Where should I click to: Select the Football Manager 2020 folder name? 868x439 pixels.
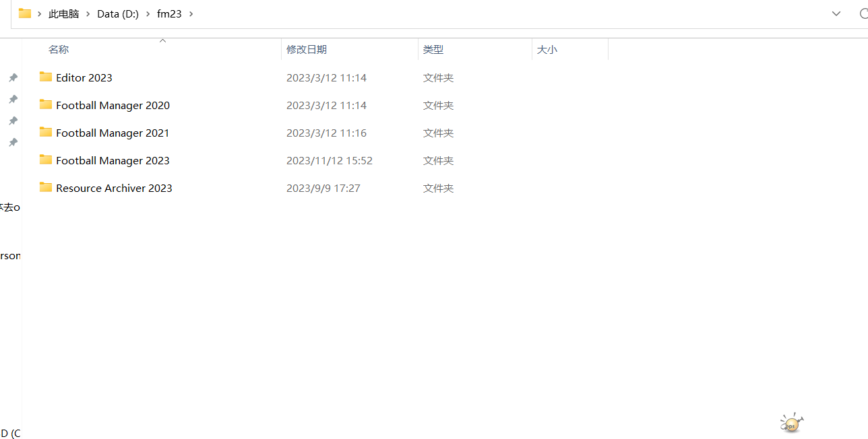tap(113, 105)
